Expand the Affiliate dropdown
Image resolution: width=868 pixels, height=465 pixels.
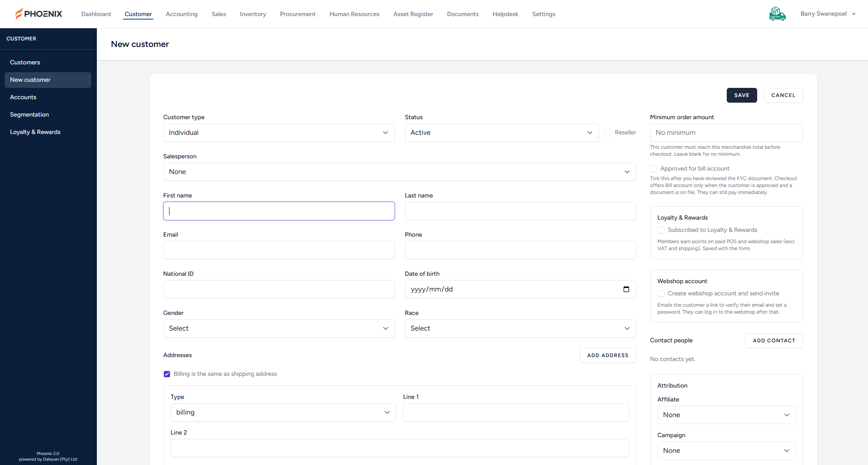tap(726, 415)
